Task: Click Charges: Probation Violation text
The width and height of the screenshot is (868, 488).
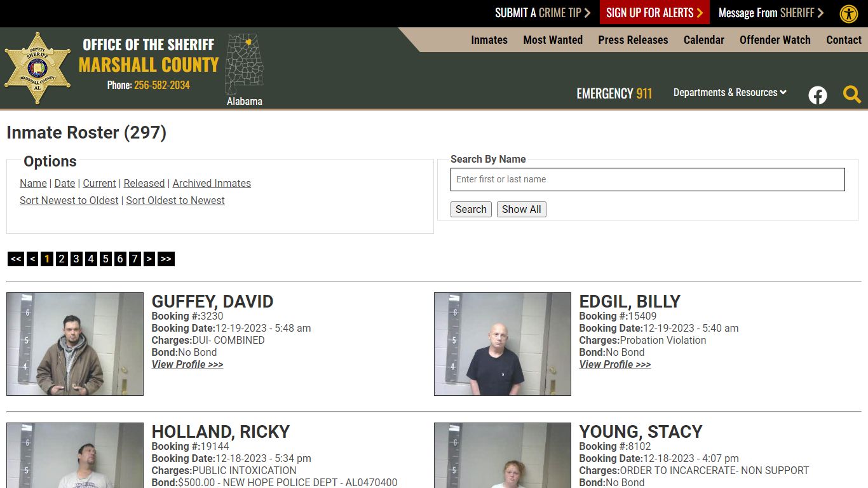Action: point(642,340)
